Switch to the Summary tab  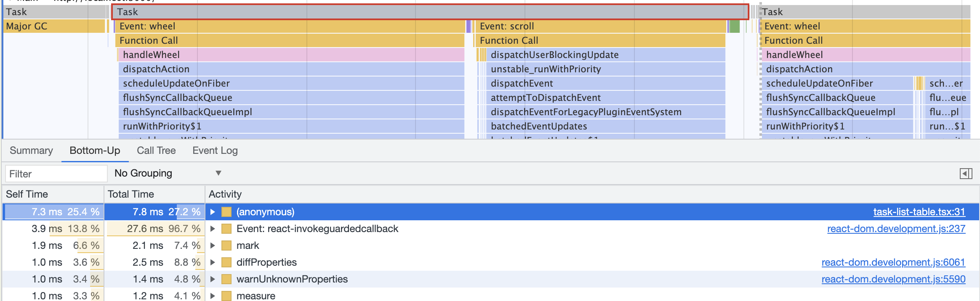(31, 150)
